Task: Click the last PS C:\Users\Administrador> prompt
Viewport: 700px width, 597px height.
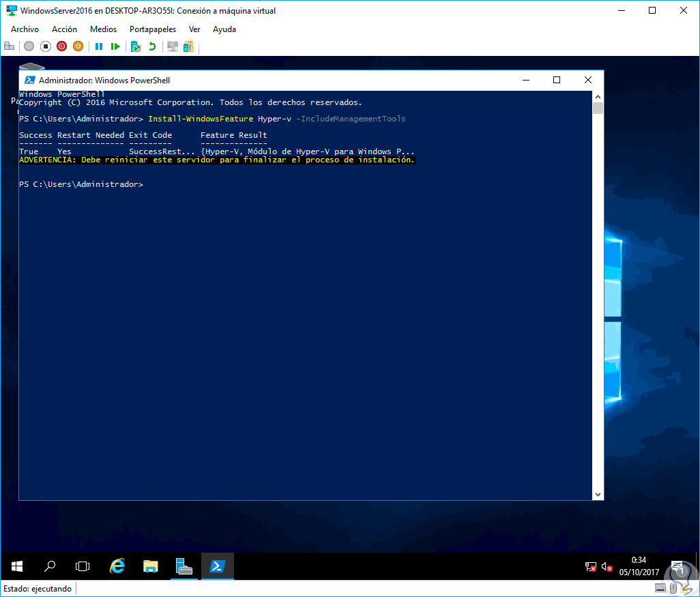Action: point(81,184)
